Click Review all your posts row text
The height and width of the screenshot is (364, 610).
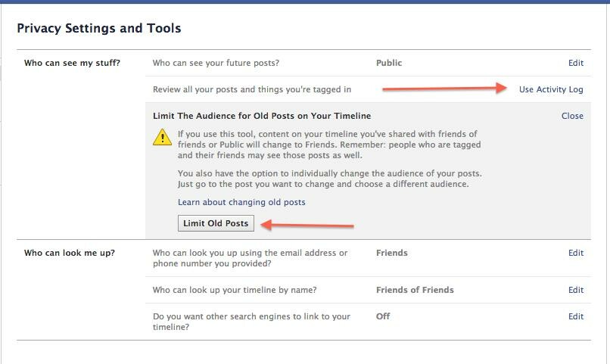click(252, 89)
